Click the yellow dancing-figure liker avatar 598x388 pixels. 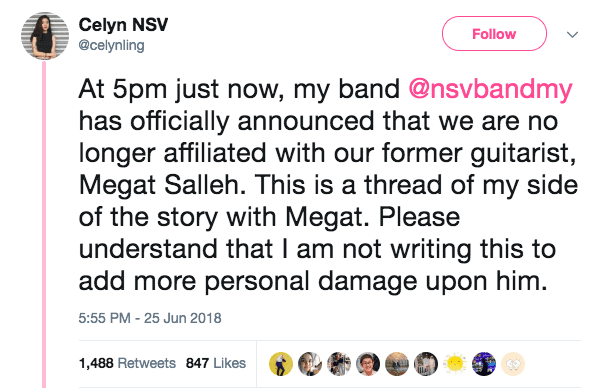281,364
